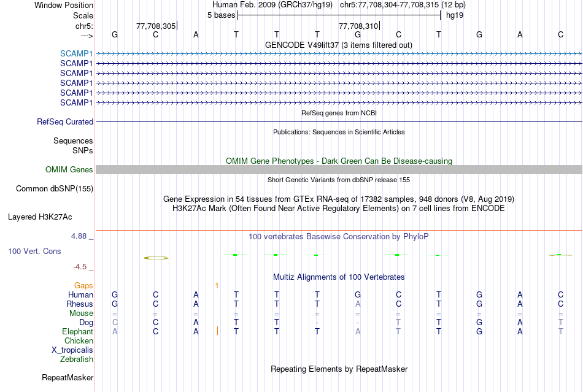Click the orange gap count 1

tap(217, 286)
